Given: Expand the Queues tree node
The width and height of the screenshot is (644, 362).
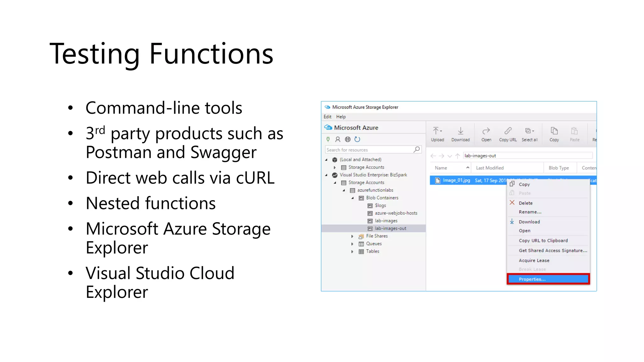Looking at the screenshot, I should click(352, 244).
